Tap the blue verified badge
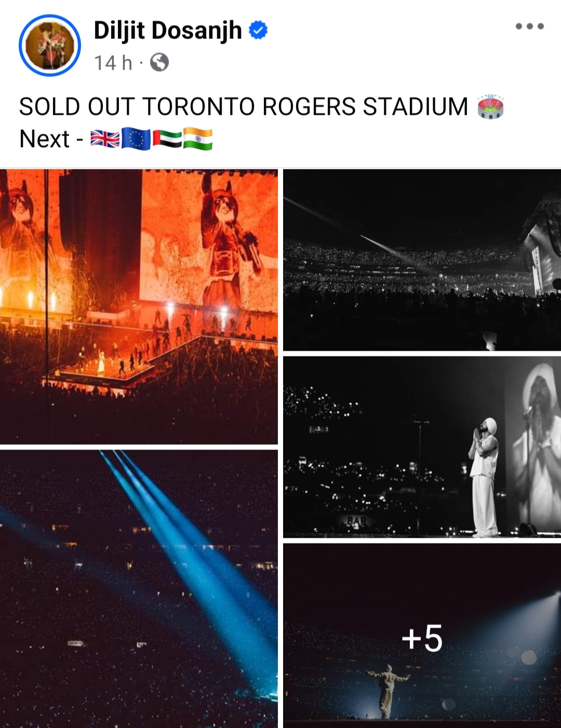This screenshot has width=561, height=728. click(x=258, y=30)
